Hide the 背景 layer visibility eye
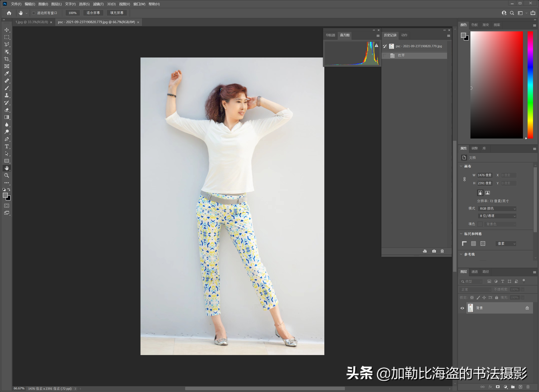This screenshot has width=539, height=392. pos(462,308)
